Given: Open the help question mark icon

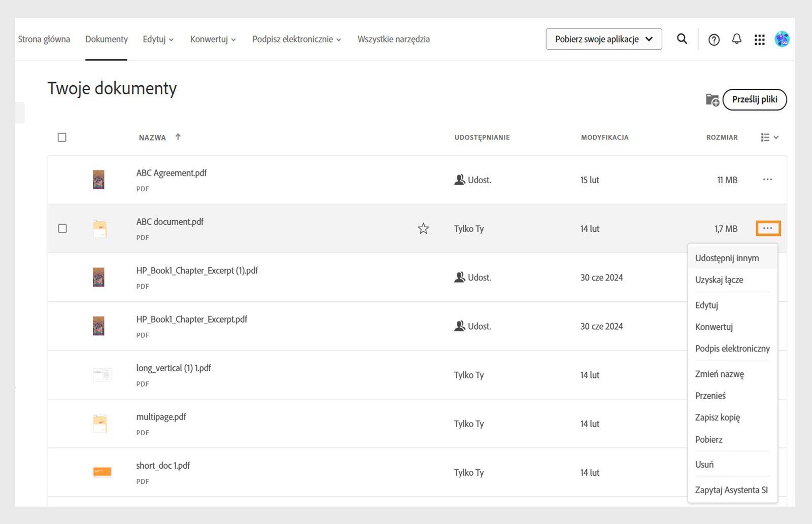Looking at the screenshot, I should click(714, 40).
